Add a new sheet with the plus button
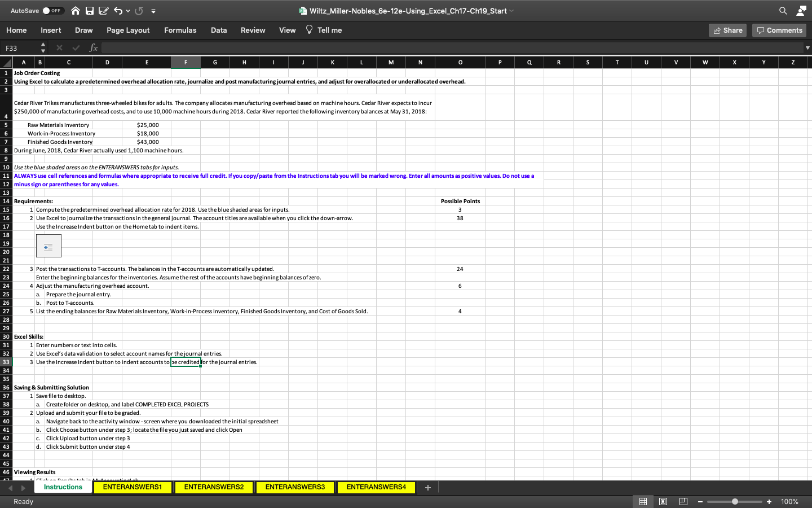The height and width of the screenshot is (508, 812). [x=428, y=488]
